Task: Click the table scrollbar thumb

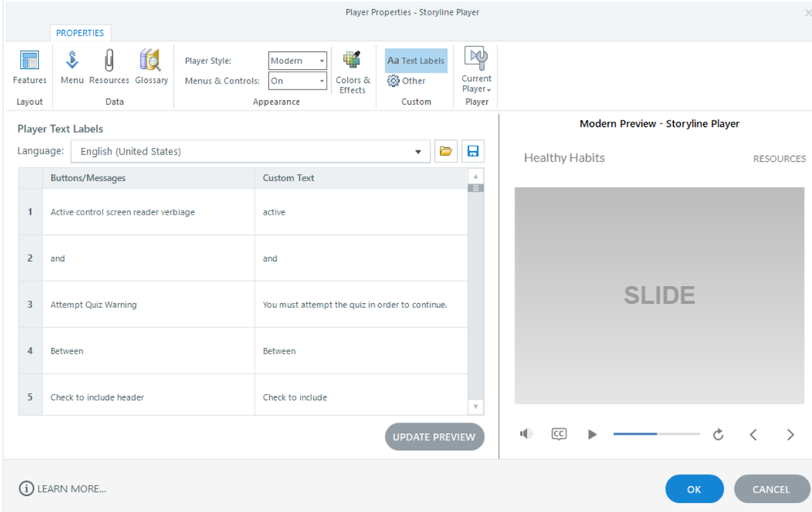Action: coord(475,188)
